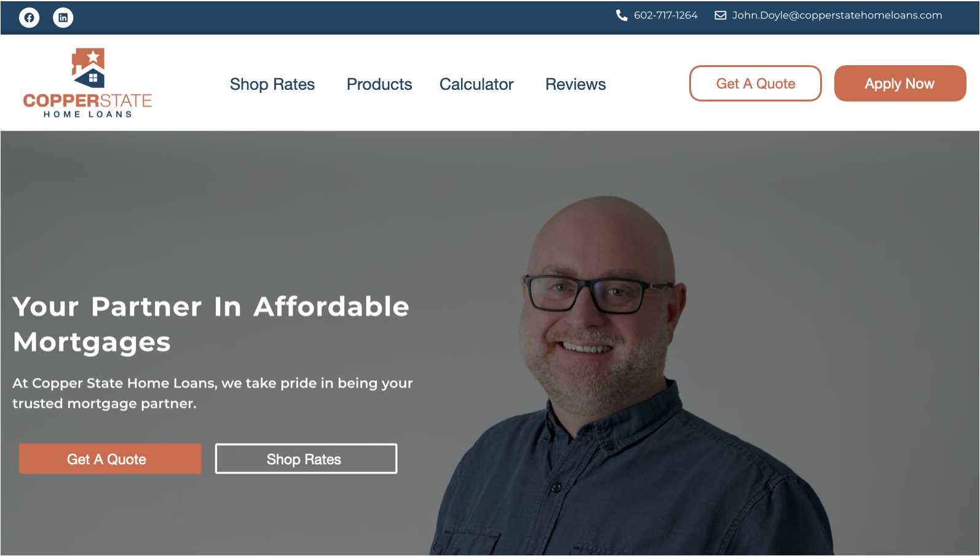Click the white-outlined Shop Rates hero button

tap(306, 459)
